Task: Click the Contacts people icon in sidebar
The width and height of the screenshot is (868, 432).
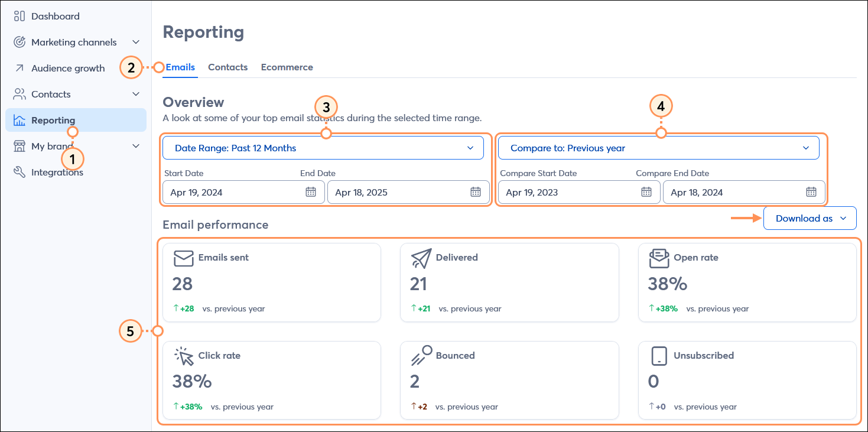Action: point(19,94)
